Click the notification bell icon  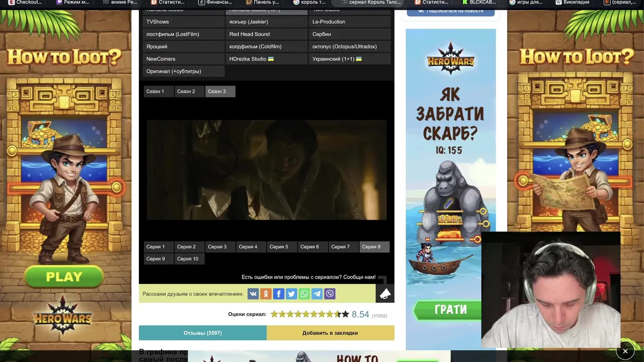[x=385, y=294]
